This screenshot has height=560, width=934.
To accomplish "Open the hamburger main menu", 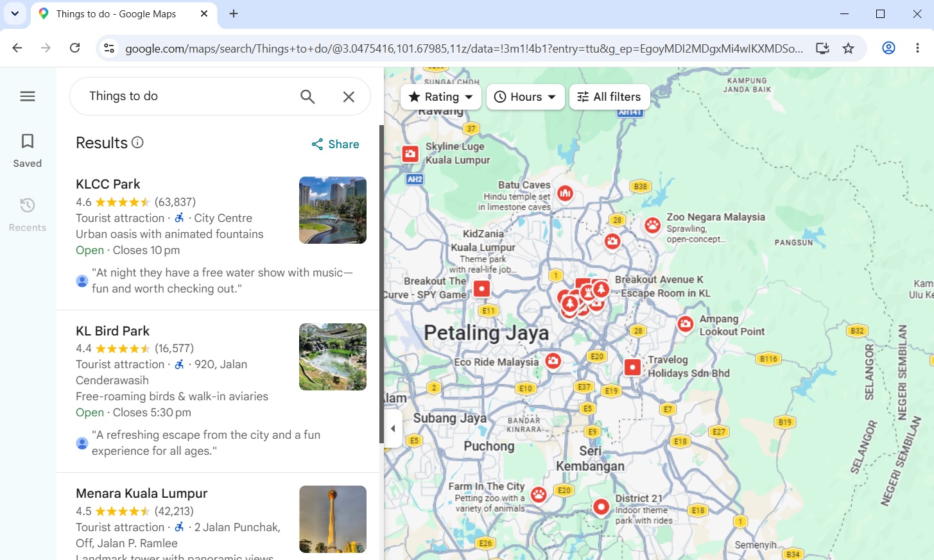I will [x=28, y=96].
